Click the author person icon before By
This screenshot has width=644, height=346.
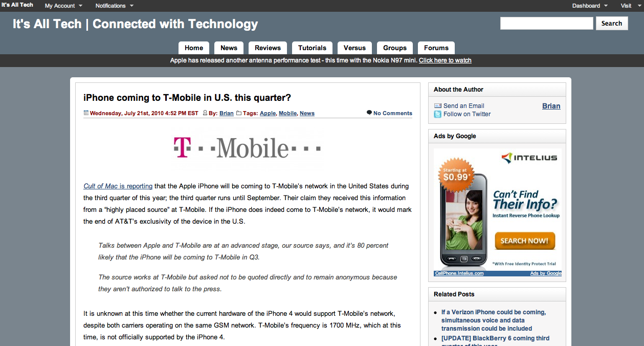pos(205,113)
